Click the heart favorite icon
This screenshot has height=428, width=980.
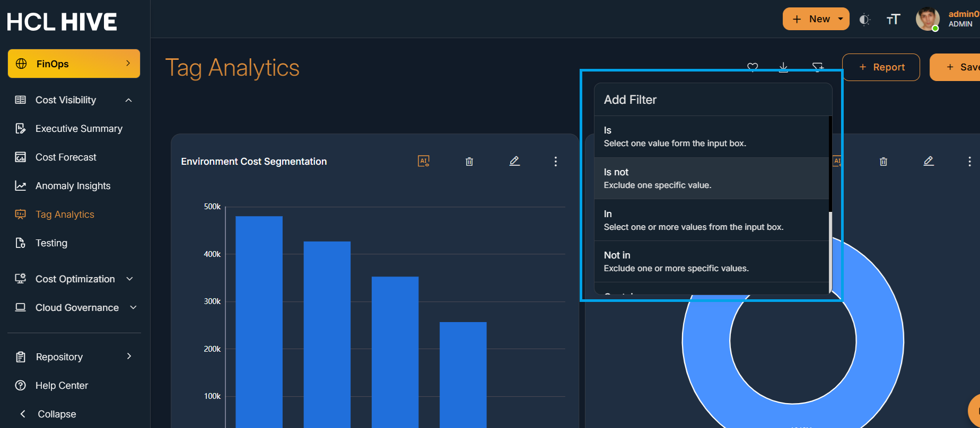(752, 67)
